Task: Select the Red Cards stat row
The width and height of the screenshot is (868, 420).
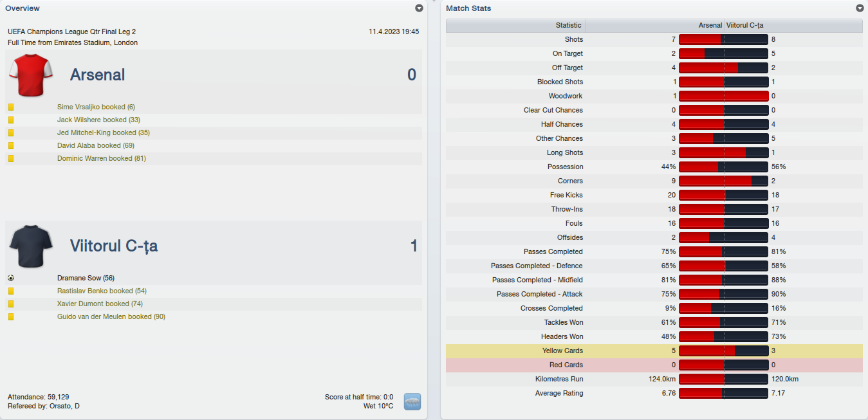Action: point(566,365)
